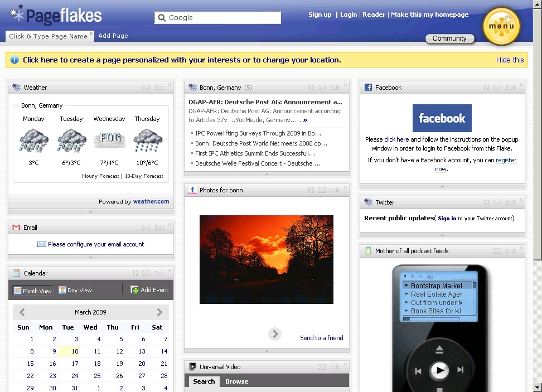Viewport: 542px width, 392px height.
Task: Click Make this my homepage
Action: click(430, 14)
